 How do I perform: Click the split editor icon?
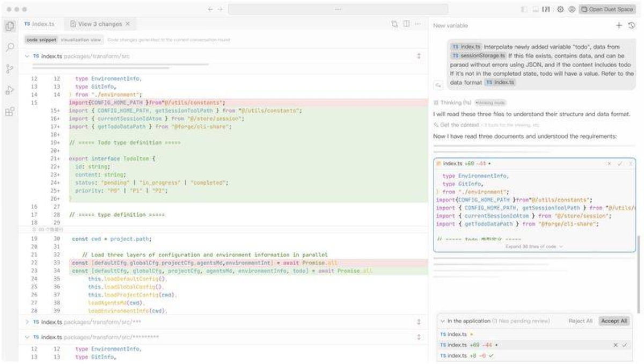point(406,24)
